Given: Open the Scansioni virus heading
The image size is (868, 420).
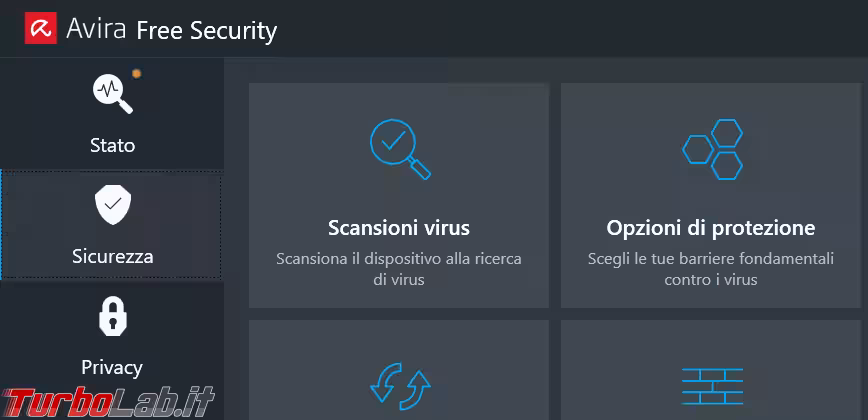Looking at the screenshot, I should click(x=399, y=228).
